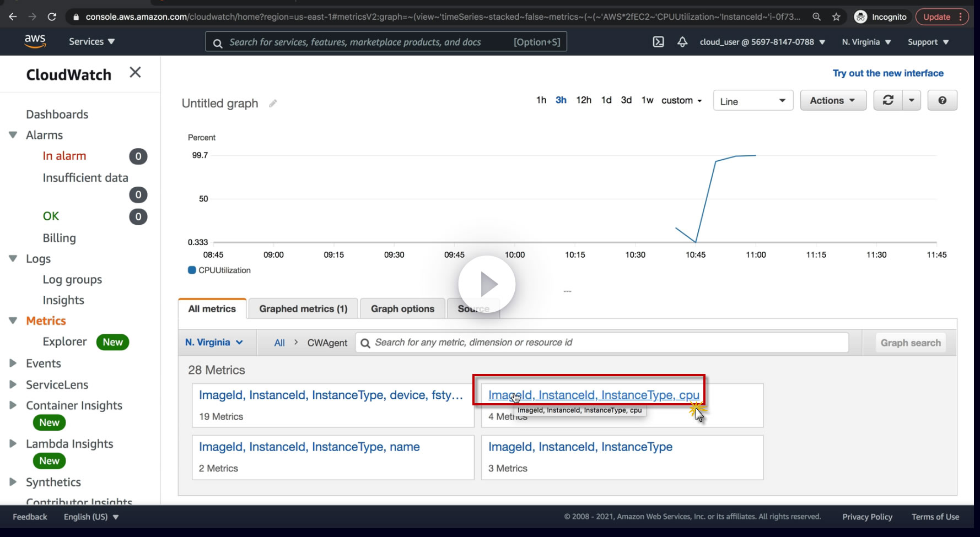Play the video overlay button
Screen dimensions: 980x537
click(487, 284)
